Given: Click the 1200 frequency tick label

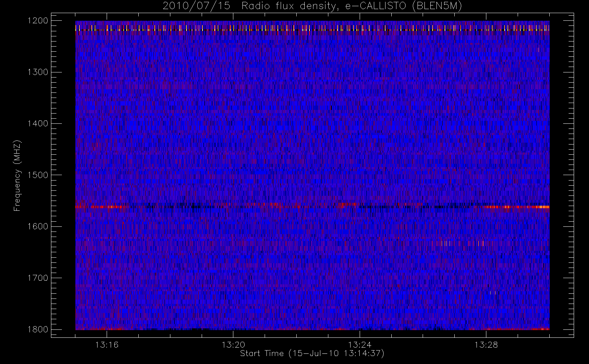Looking at the screenshot, I should coord(38,21).
